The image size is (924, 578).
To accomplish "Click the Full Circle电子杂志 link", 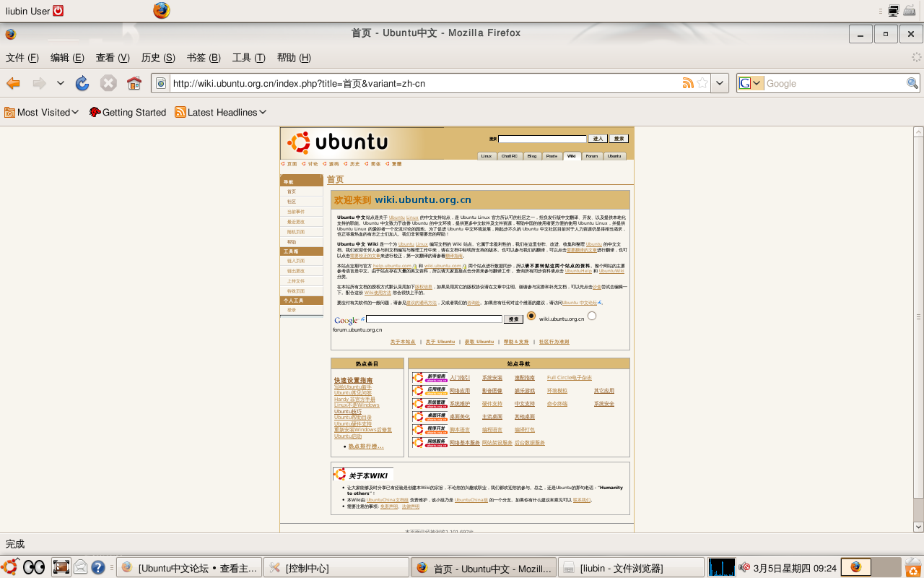I will (x=570, y=378).
